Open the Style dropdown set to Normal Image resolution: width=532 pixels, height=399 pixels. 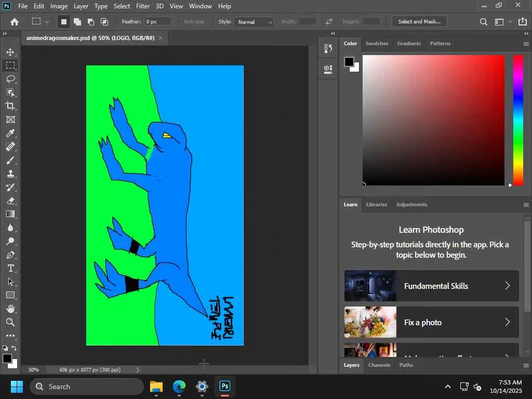pos(254,22)
